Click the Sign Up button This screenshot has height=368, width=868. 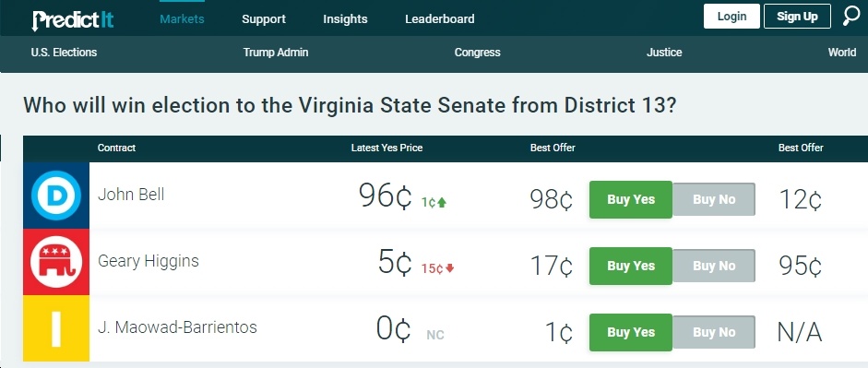(x=797, y=16)
